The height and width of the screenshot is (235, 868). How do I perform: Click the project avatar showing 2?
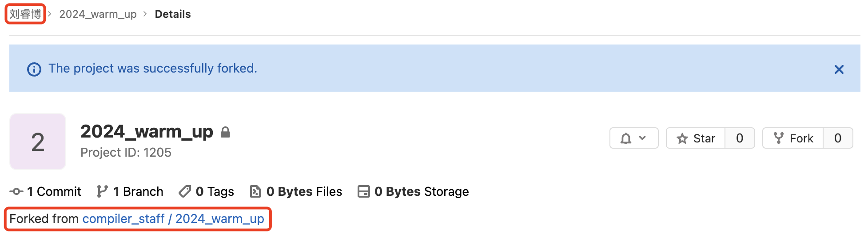coord(38,142)
